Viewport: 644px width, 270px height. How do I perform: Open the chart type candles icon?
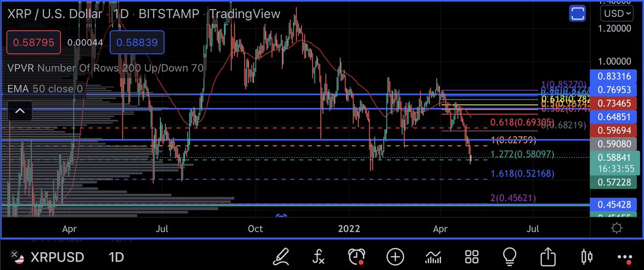434,257
